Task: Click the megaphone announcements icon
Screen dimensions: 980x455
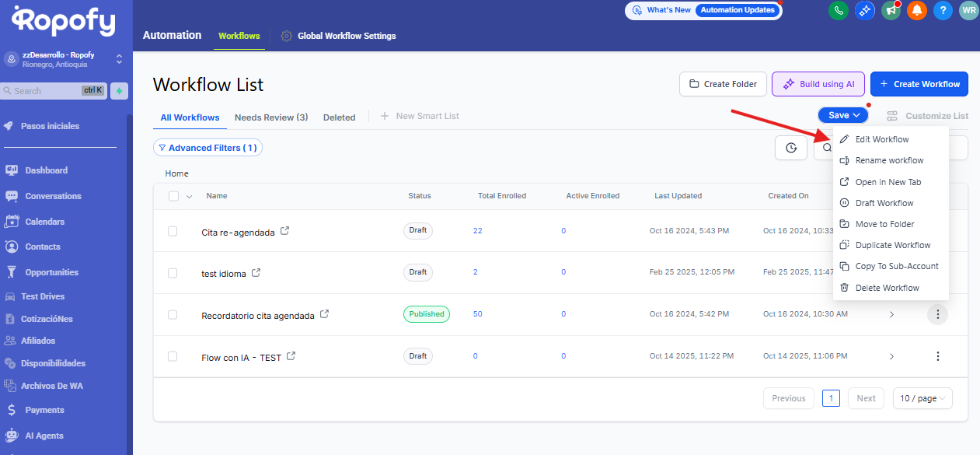Action: coord(891,10)
